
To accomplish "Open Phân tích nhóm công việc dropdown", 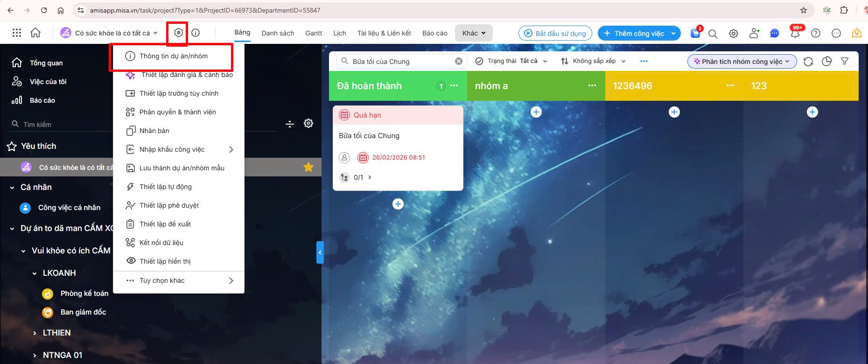I will [x=742, y=62].
